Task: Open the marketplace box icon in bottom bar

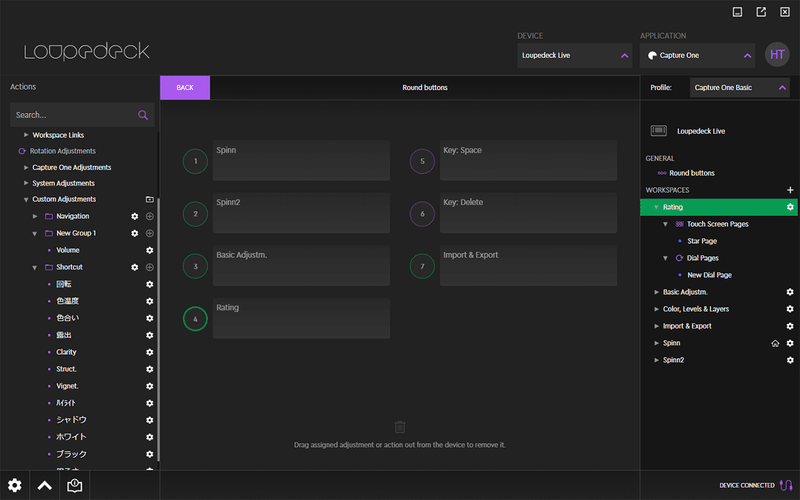Action: click(74, 485)
